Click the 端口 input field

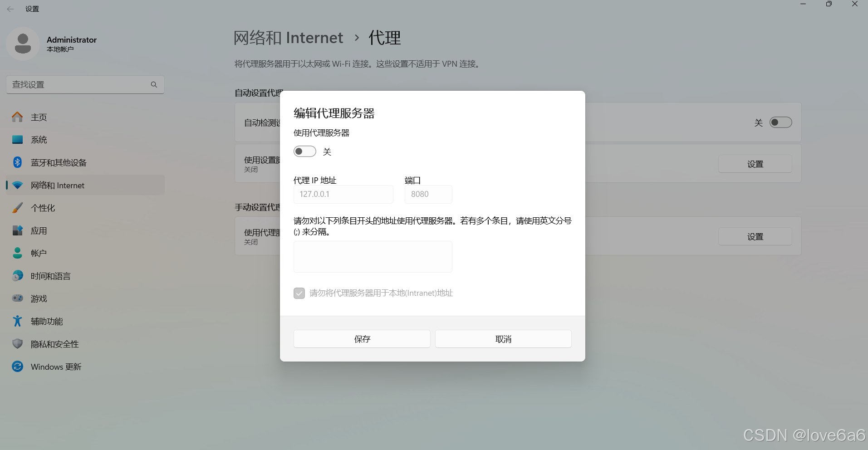(428, 194)
